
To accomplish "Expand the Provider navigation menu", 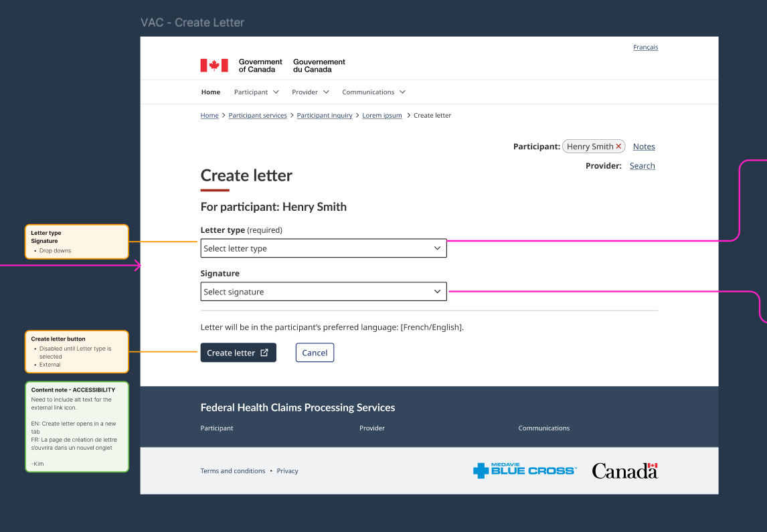I will 310,92.
